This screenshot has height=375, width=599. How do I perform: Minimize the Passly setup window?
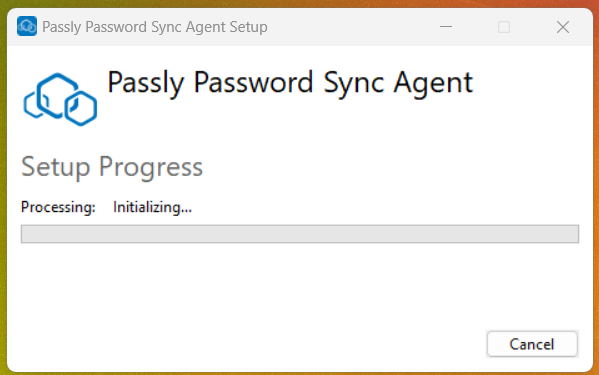[446, 27]
